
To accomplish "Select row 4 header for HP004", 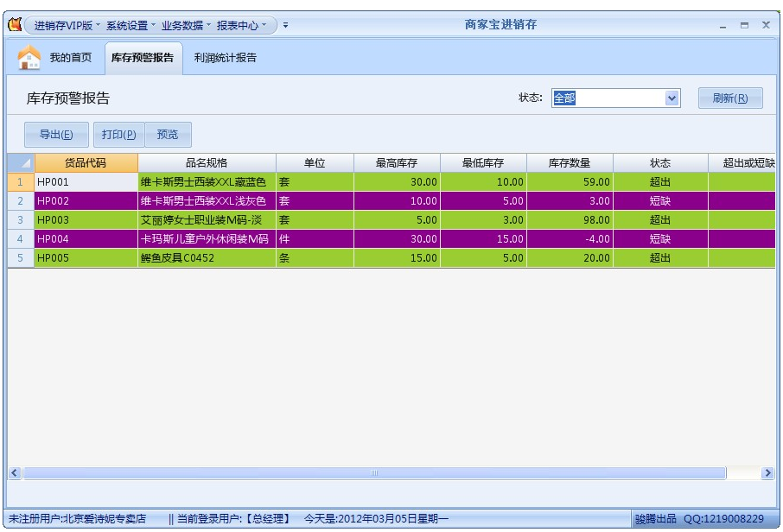I will (21, 239).
